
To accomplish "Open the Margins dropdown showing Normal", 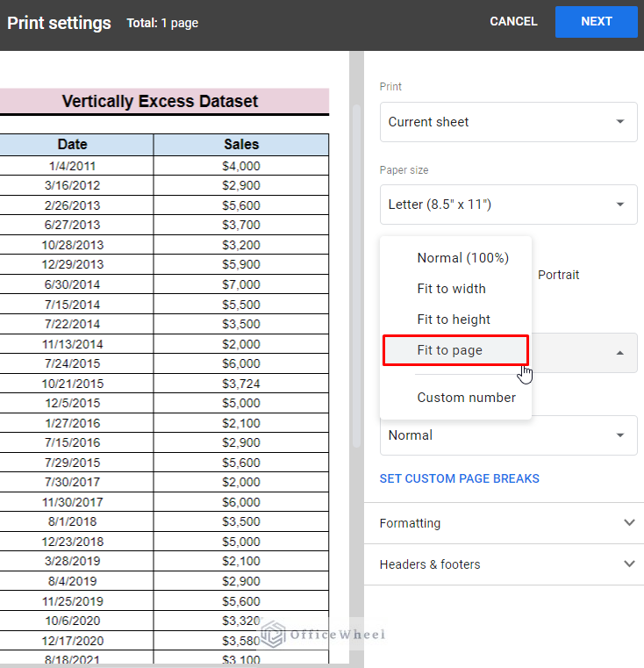I will click(x=508, y=435).
